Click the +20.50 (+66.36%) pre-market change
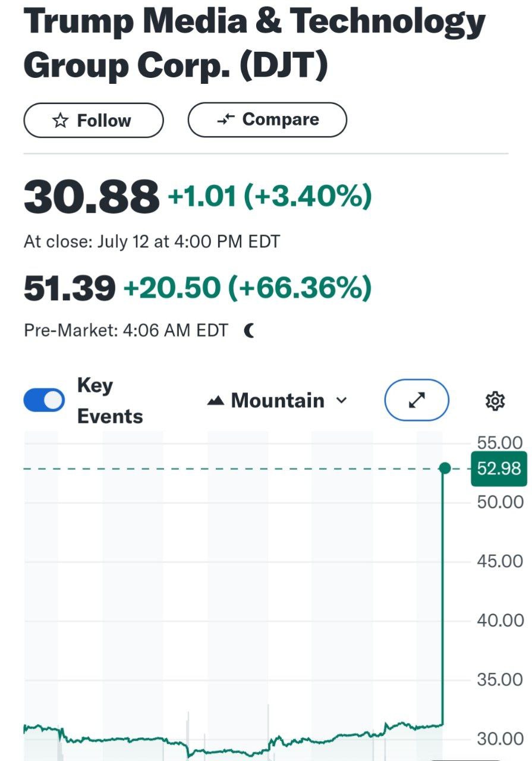This screenshot has width=532, height=761. point(247,288)
